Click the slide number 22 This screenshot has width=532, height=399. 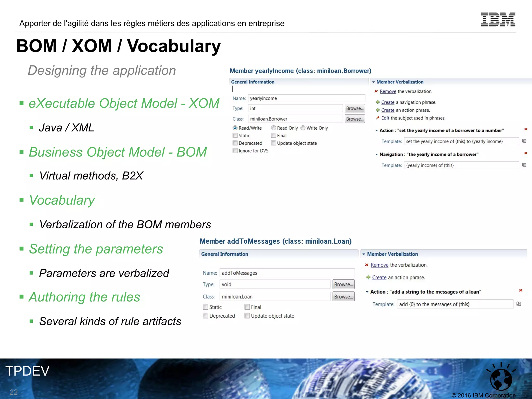[x=14, y=392]
